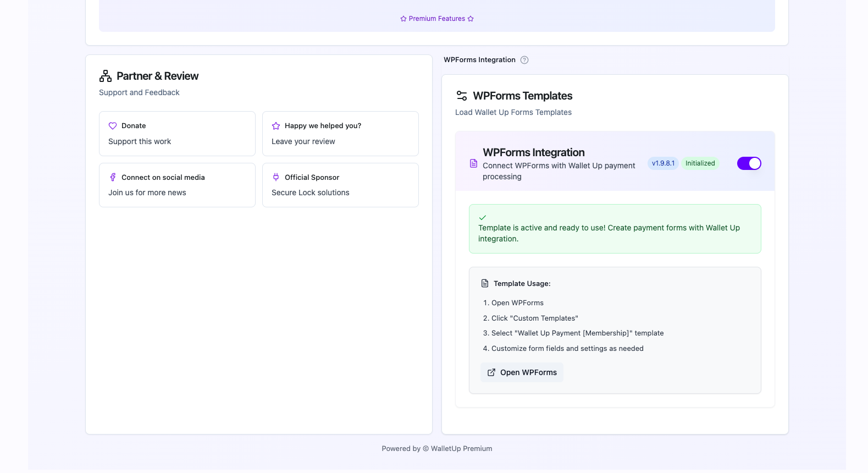The width and height of the screenshot is (868, 473).
Task: Click the WPForms Integration help question-mark icon
Action: (524, 60)
